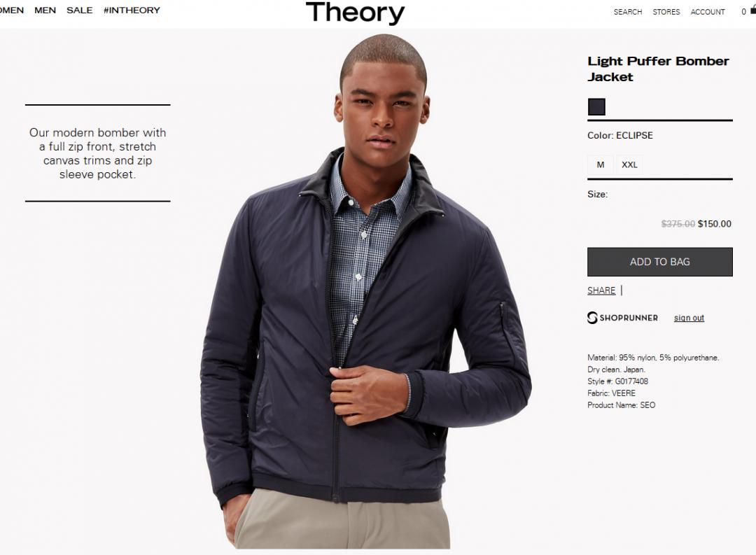Add the jacket to bag

[660, 262]
